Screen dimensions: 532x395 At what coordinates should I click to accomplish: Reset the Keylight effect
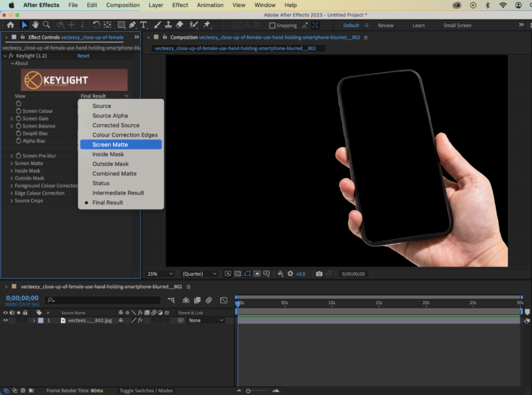pyautogui.click(x=83, y=55)
